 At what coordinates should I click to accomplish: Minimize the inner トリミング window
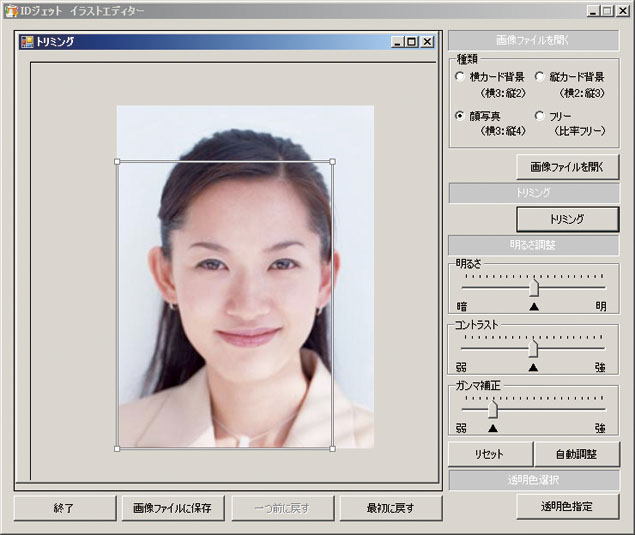pyautogui.click(x=398, y=42)
